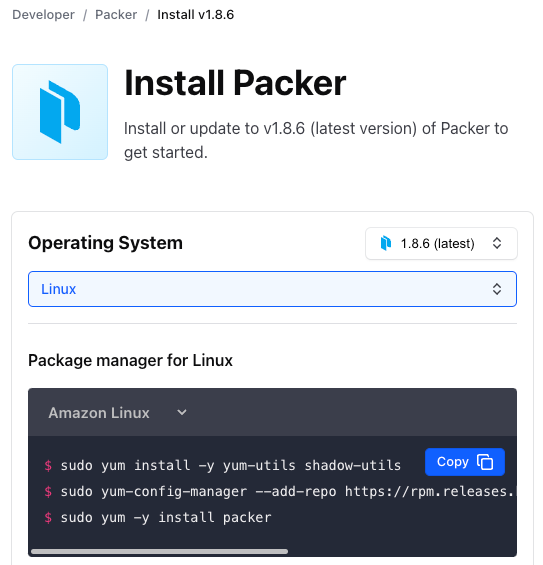Viewport: 543px width, 565px height.
Task: Click the clipboard icon on Copy button
Action: [x=485, y=462]
